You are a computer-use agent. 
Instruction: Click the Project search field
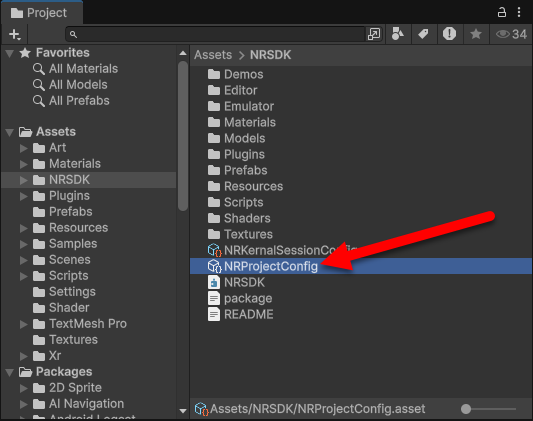tap(215, 34)
